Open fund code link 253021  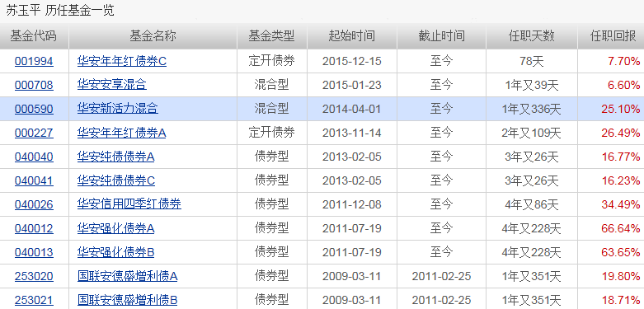pyautogui.click(x=34, y=300)
